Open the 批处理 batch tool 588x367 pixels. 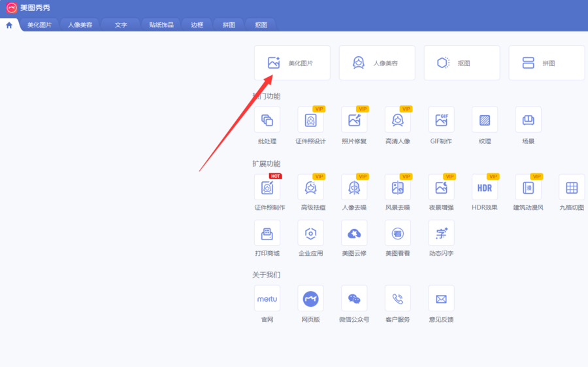click(267, 120)
